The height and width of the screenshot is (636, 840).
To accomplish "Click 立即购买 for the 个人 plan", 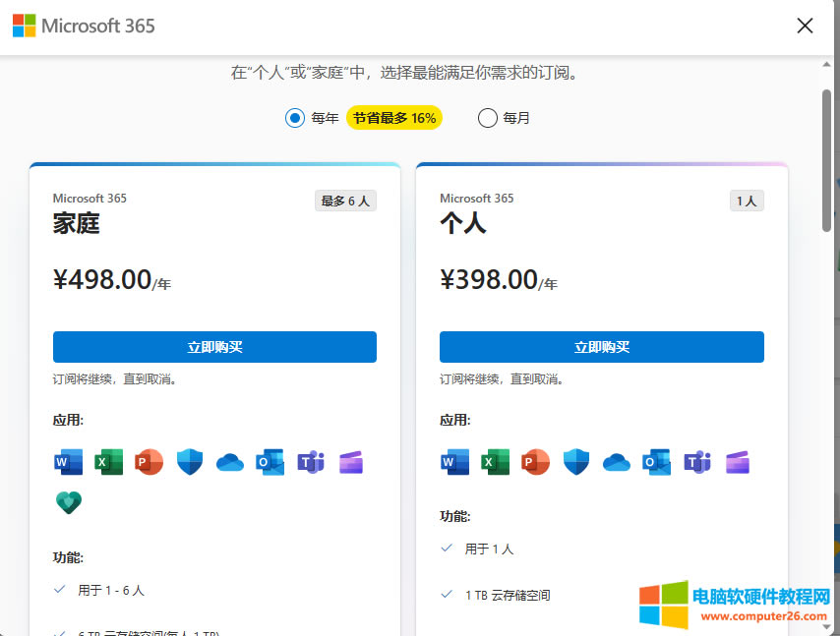I will 601,347.
